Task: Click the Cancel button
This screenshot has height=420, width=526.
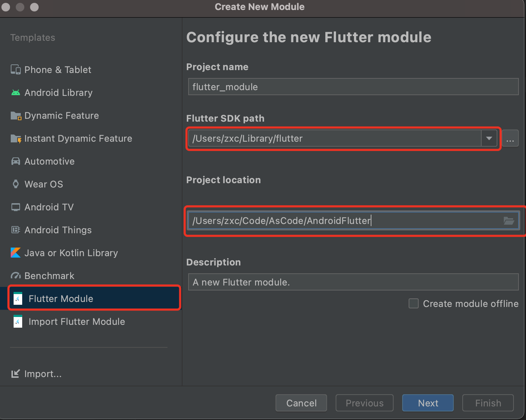Action: click(301, 403)
